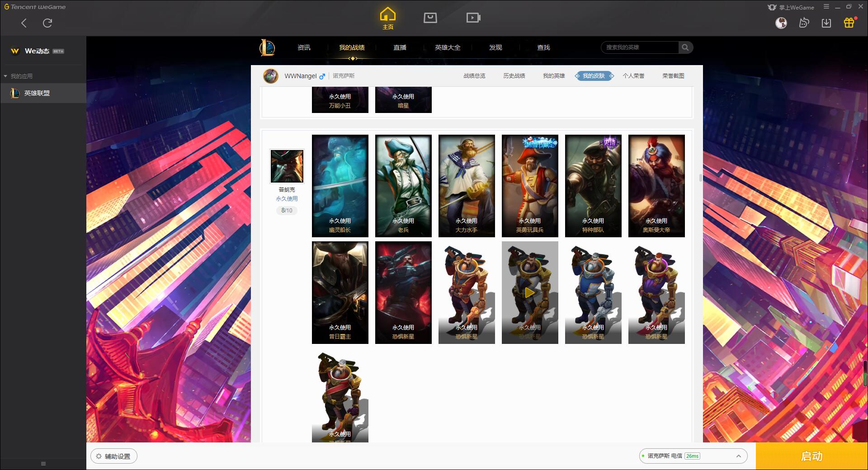Open the purple-armored 恐惧新星 chroma card

click(656, 292)
